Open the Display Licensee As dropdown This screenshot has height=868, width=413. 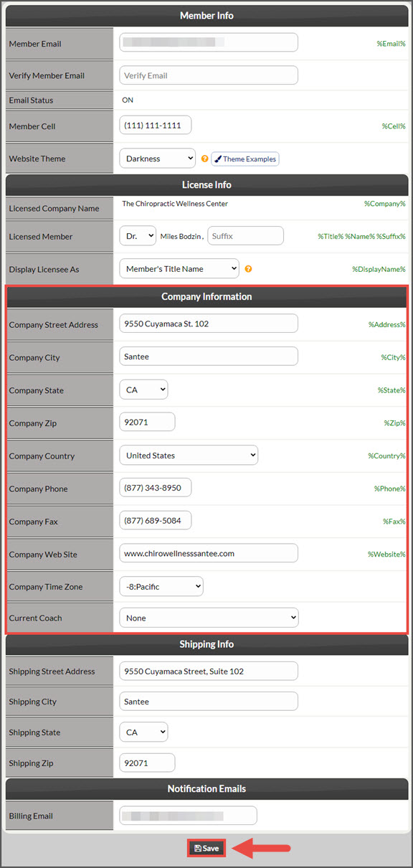pyautogui.click(x=179, y=269)
